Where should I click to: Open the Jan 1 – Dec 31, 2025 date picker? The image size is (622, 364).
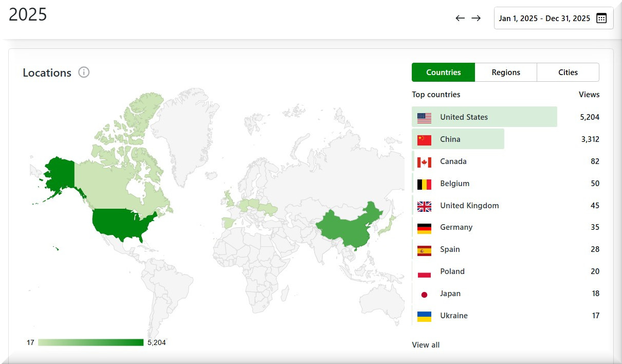pyautogui.click(x=544, y=19)
